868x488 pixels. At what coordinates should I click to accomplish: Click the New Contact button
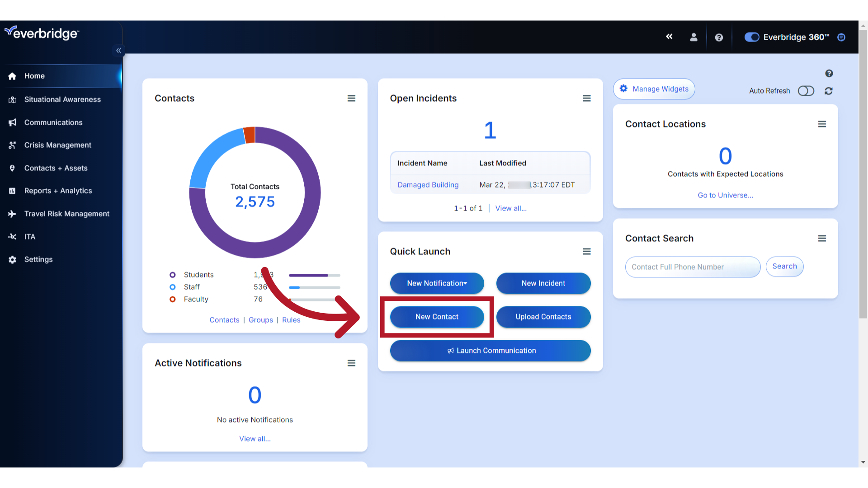437,316
